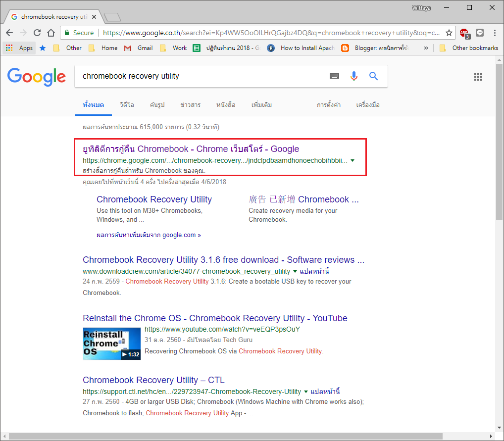504x441 pixels.
Task: Open the 'ปฏิทินทำงาน 2018' sheet bookmark
Action: [226, 48]
